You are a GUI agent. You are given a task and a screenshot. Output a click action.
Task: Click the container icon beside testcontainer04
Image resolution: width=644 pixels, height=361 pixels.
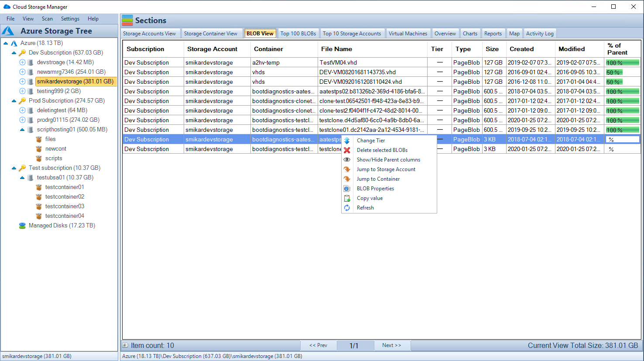pyautogui.click(x=39, y=216)
